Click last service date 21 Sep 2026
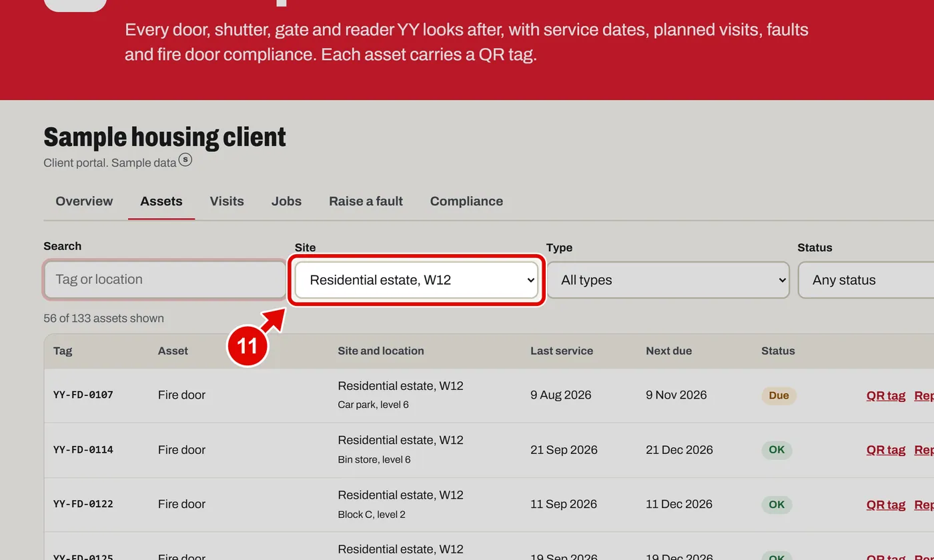Viewport: 934px width, 560px height. (x=564, y=449)
